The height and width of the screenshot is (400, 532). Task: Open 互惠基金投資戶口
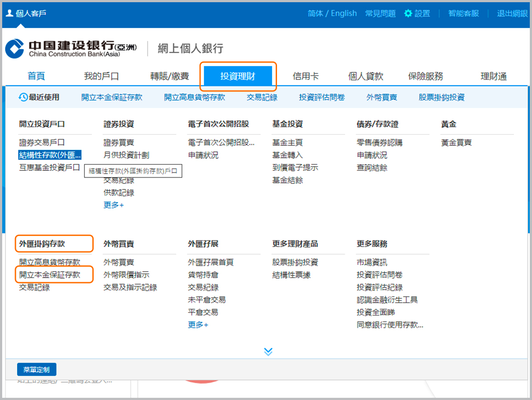49,167
